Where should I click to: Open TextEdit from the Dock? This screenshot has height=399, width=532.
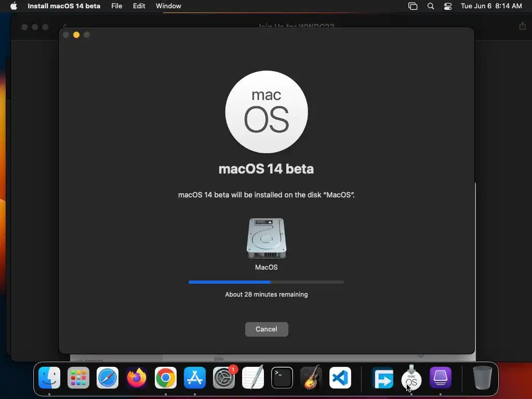pos(253,377)
